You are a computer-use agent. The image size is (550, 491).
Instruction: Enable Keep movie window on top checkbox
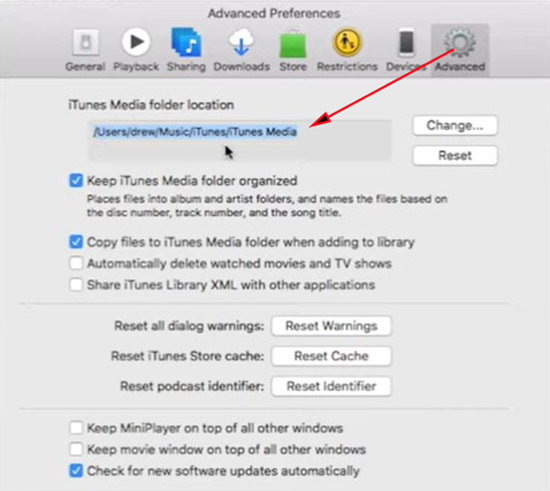click(x=76, y=449)
